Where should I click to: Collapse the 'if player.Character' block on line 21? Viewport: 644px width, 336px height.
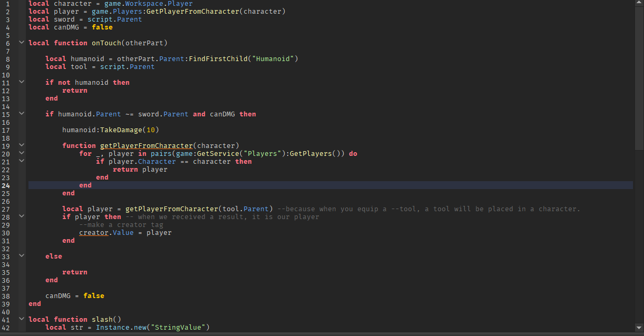(21, 161)
